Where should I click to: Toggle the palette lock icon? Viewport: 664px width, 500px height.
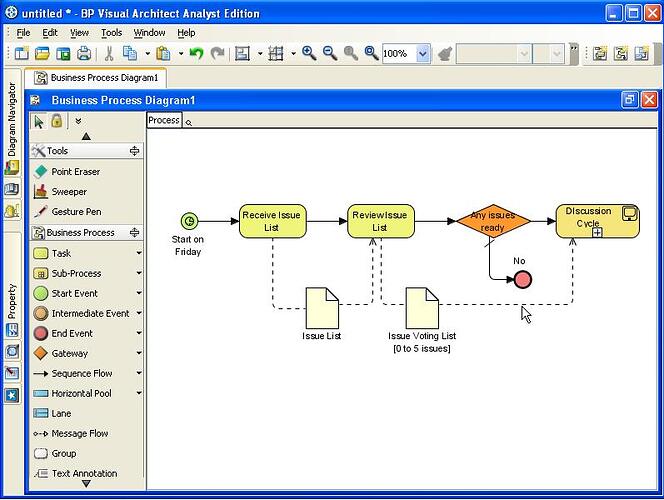coord(56,121)
